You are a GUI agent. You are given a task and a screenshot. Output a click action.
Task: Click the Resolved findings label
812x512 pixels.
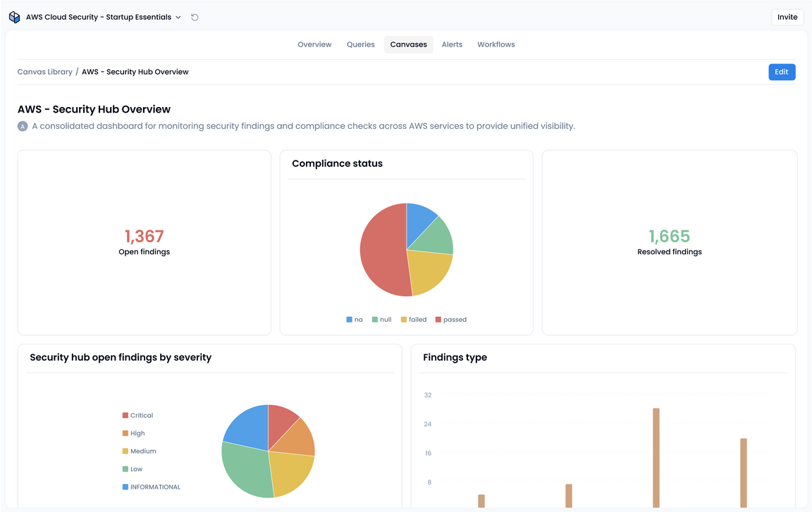tap(670, 252)
